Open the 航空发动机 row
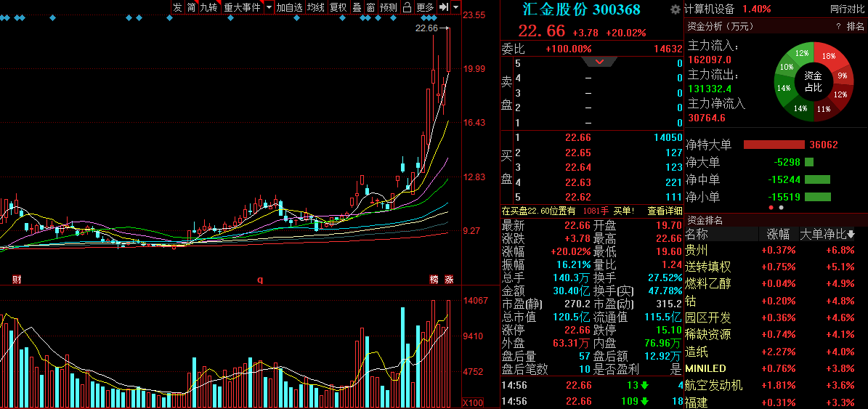The image size is (868, 409). pos(776,385)
